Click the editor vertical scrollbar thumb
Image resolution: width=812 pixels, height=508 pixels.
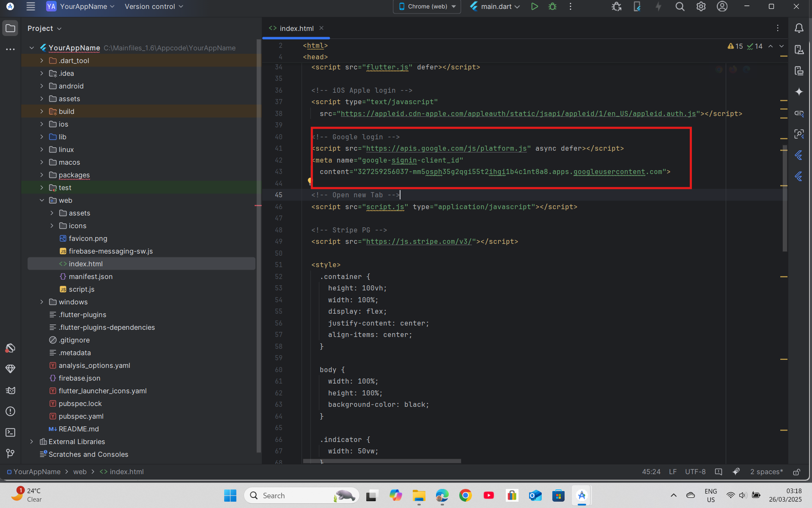785,198
